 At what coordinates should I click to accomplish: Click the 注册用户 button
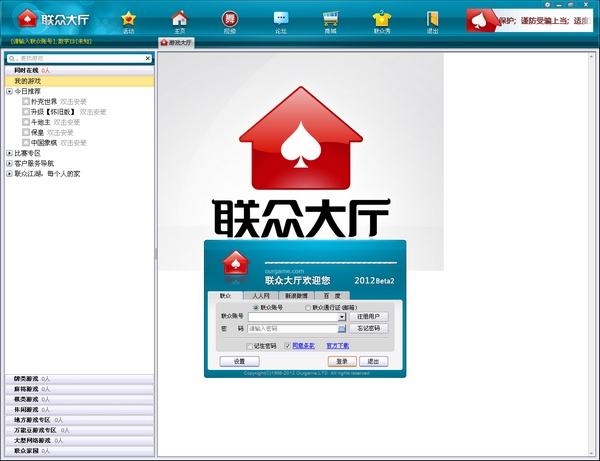pos(368,317)
